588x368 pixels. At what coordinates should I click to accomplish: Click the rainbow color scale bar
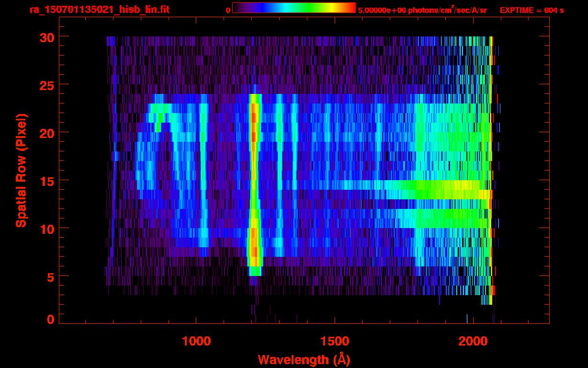pos(294,7)
